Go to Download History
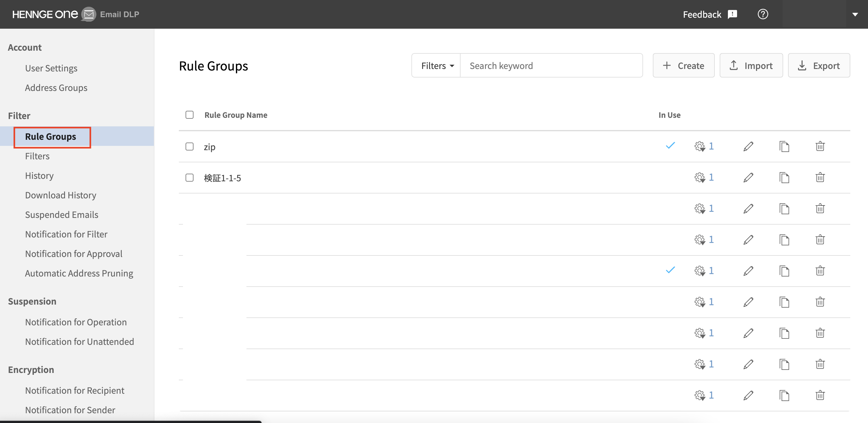The image size is (868, 423). point(61,195)
